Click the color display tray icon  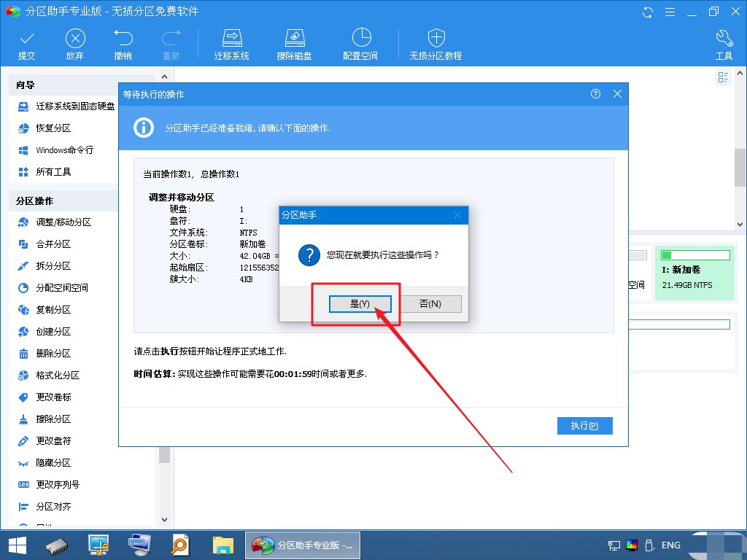(x=632, y=545)
